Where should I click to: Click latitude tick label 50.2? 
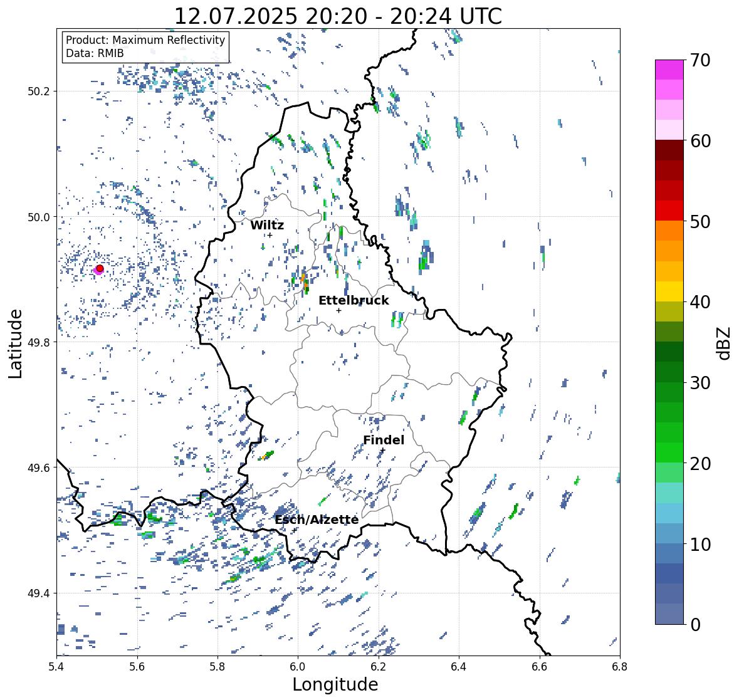click(39, 91)
